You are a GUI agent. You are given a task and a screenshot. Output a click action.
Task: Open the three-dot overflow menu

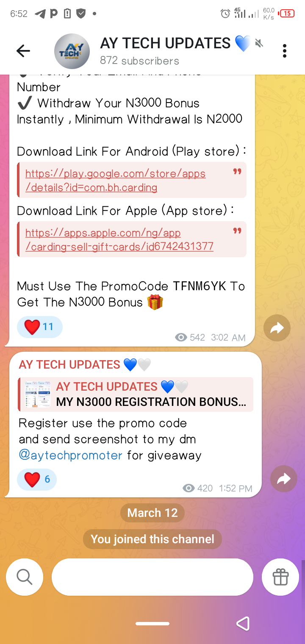point(285,51)
